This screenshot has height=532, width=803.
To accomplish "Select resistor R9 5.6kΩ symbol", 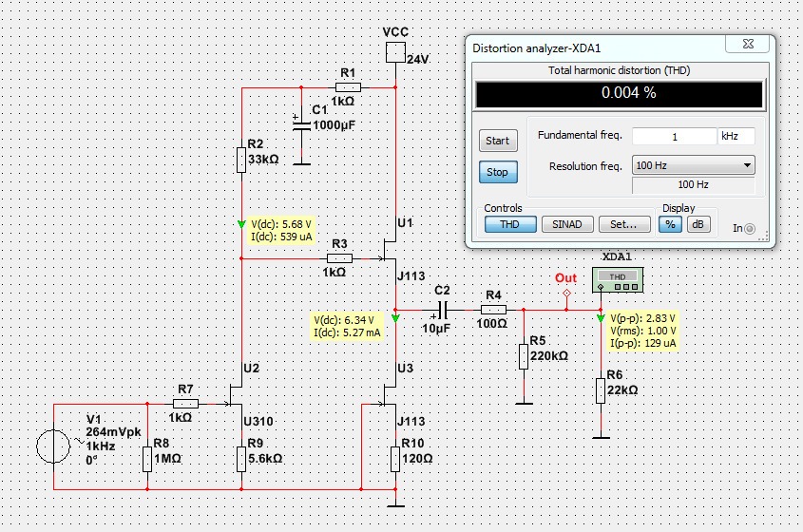I will click(241, 459).
